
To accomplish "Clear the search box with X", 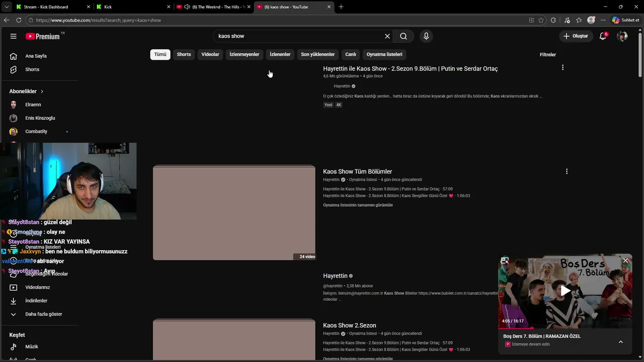I will pyautogui.click(x=387, y=36).
